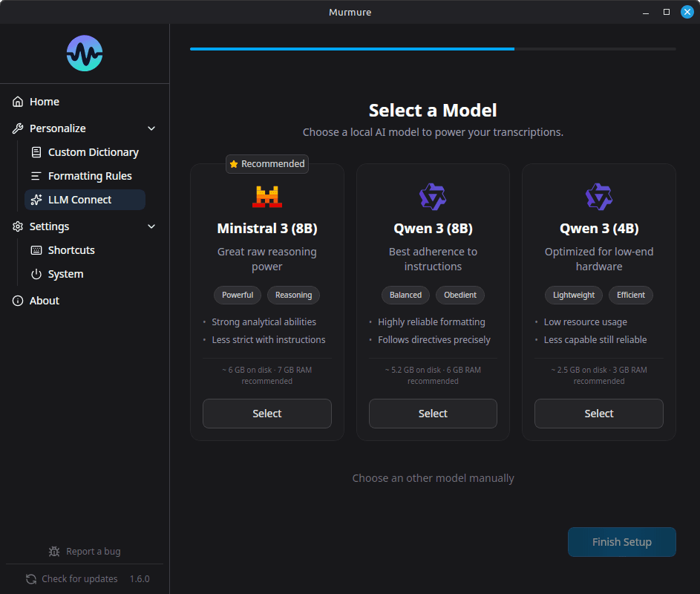Click the Murmure waveform logo
Image resolution: width=700 pixels, height=594 pixels.
[85, 53]
